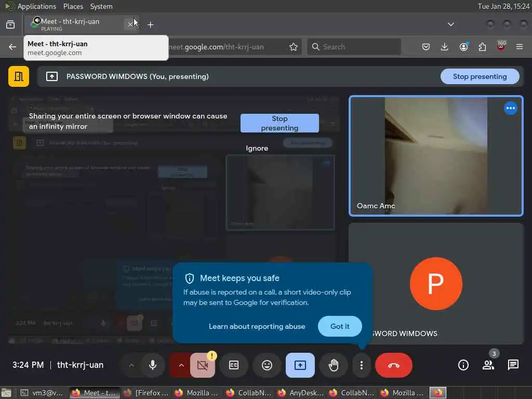Switch to [Firefox ... taskbar window

click(147, 393)
